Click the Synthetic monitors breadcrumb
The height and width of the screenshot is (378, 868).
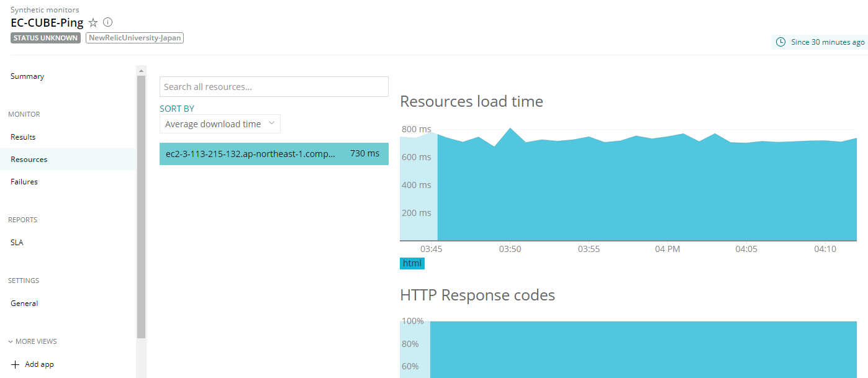pyautogui.click(x=45, y=10)
